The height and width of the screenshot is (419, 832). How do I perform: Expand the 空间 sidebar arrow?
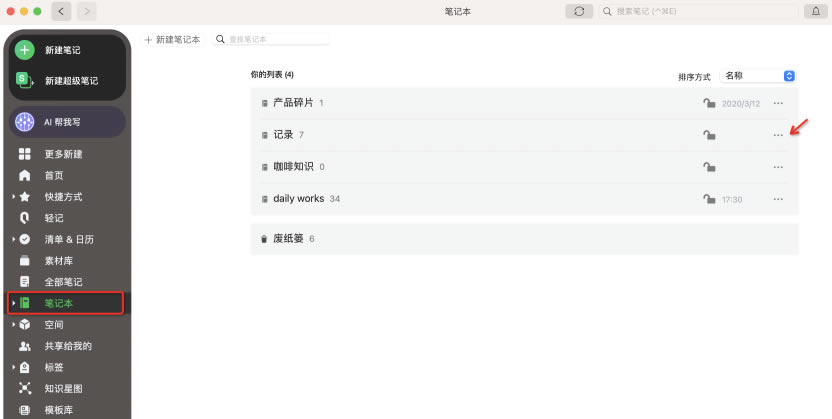(13, 325)
